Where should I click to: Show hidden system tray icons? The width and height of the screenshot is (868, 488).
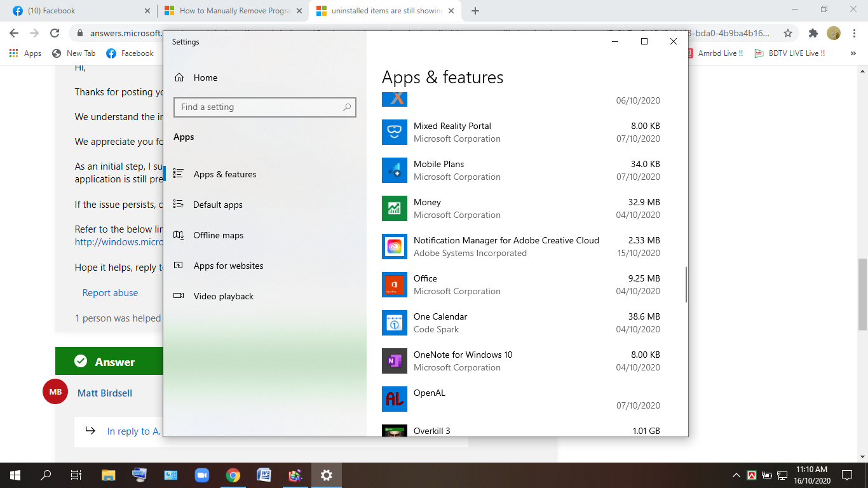point(736,475)
